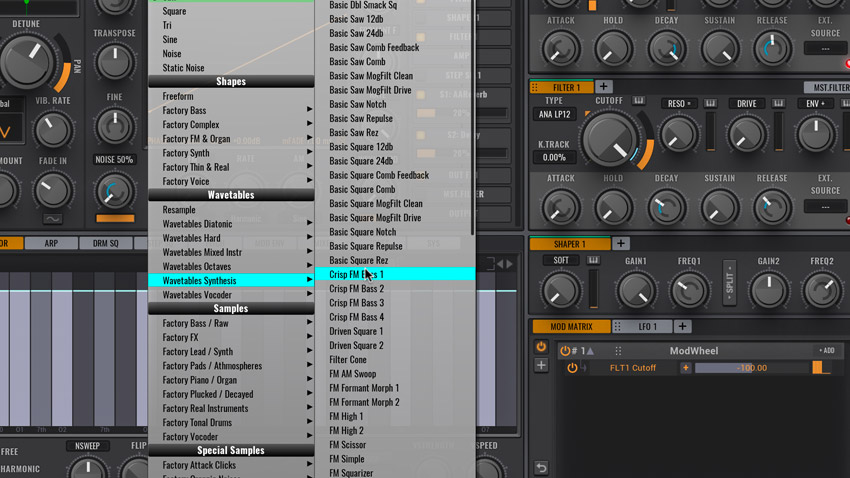Image resolution: width=850 pixels, height=478 pixels.
Task: Click the drag handle icon of FILTER 1 tab
Action: pos(535,87)
